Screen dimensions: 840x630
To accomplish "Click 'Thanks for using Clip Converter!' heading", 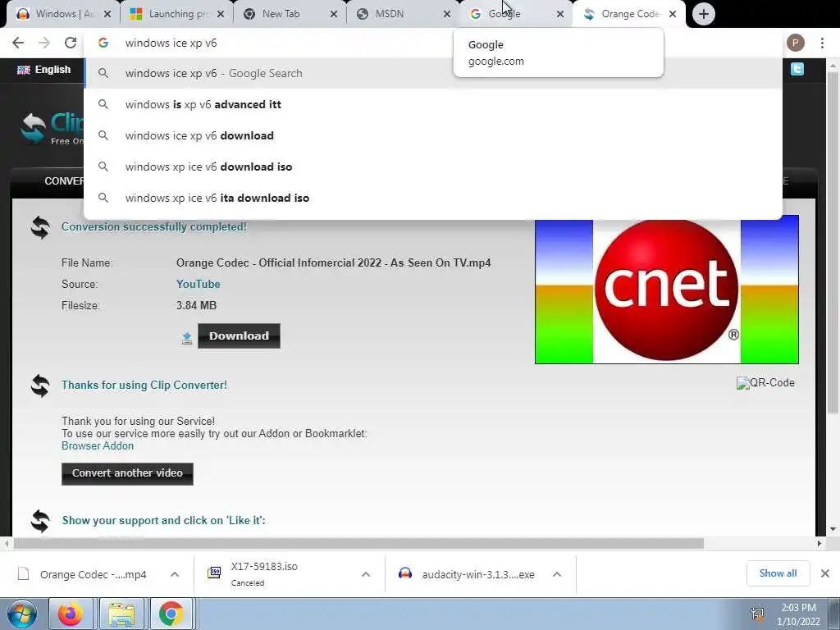I will click(x=144, y=386).
